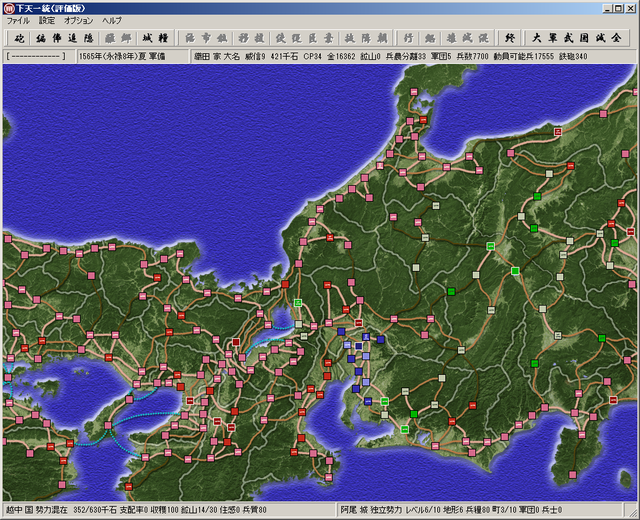Screen dimensions: 640x520
Task: Click the 鉱山0 value in the top bar
Action: (x=370, y=56)
